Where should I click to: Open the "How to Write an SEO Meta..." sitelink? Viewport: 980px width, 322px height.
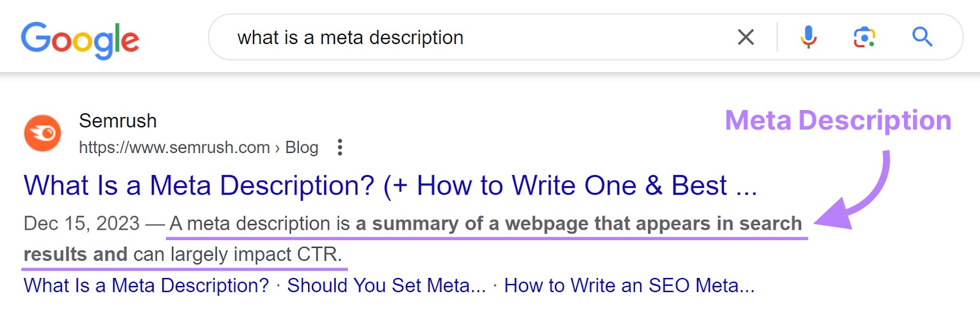(x=629, y=285)
